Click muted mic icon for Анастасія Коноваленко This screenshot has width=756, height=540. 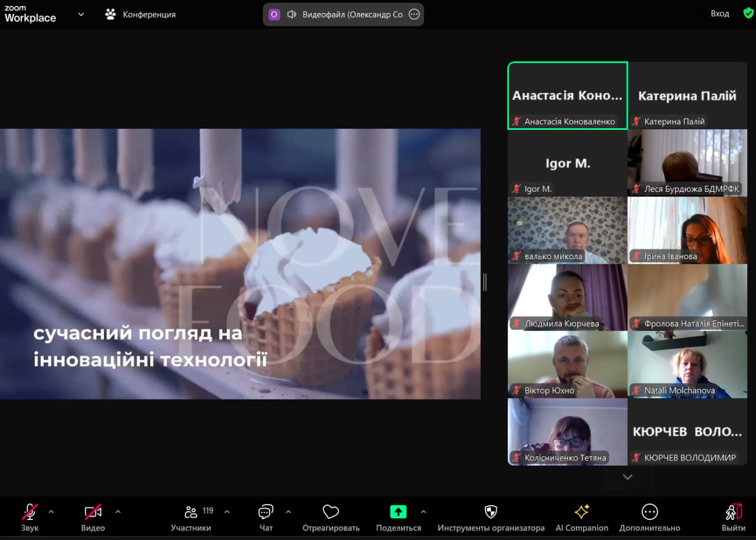(517, 122)
